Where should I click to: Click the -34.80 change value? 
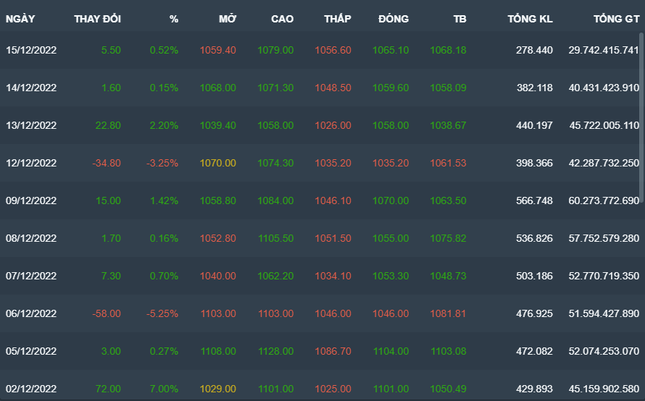105,162
